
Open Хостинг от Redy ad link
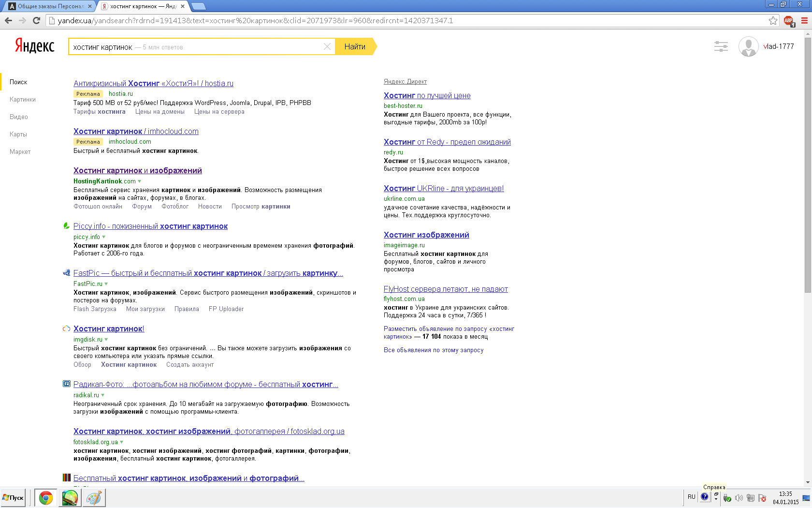[447, 142]
